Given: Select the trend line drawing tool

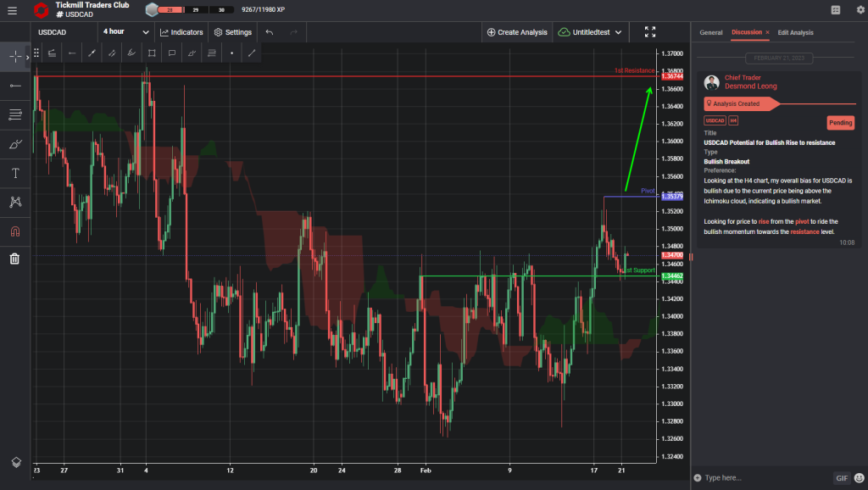Looking at the screenshot, I should [92, 53].
